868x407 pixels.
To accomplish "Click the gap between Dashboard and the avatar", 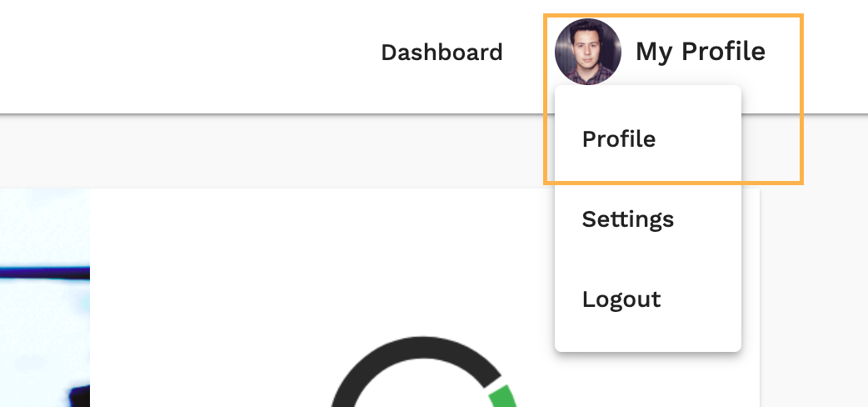I will (529, 53).
